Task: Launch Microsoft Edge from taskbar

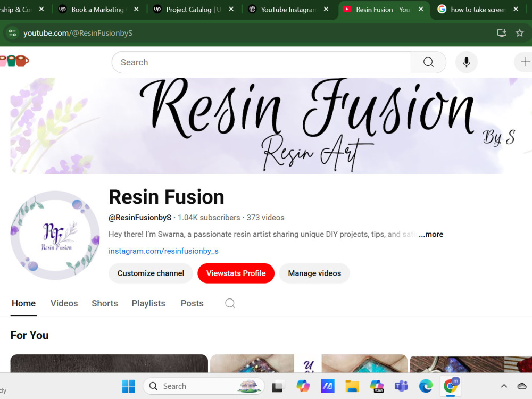Action: point(426,386)
